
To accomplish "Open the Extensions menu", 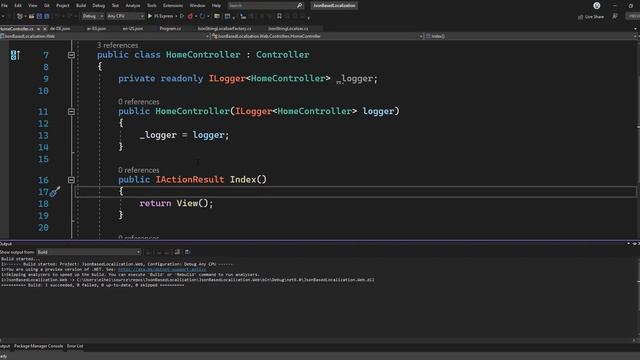I will (173, 5).
